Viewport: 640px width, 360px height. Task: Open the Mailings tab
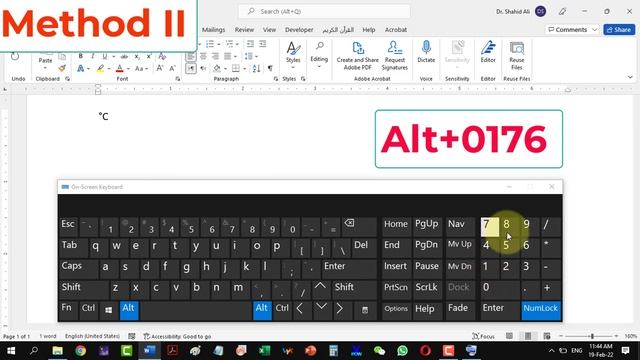[213, 30]
